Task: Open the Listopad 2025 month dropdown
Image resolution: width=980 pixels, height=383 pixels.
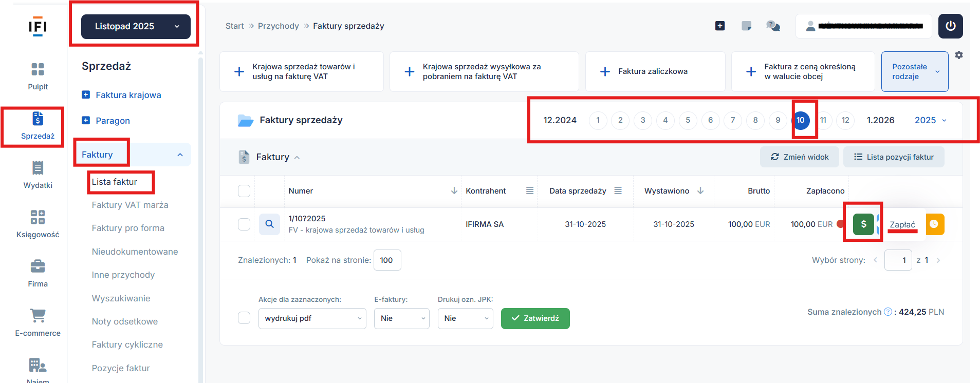Action: pyautogui.click(x=136, y=27)
